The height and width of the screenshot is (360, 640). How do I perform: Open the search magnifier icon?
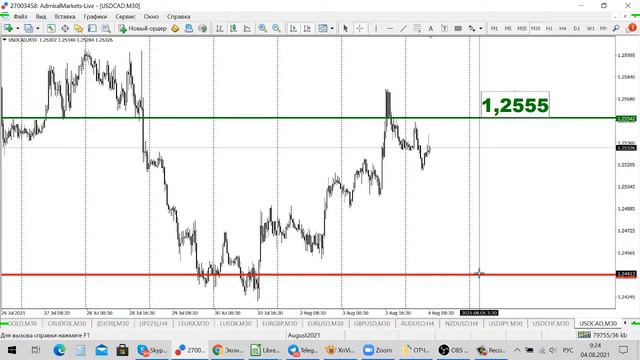click(x=616, y=28)
